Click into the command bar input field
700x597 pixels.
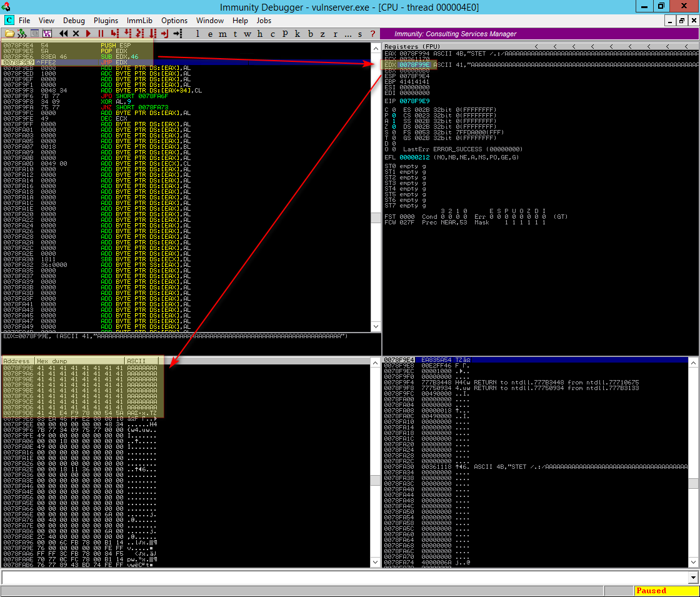(x=344, y=578)
